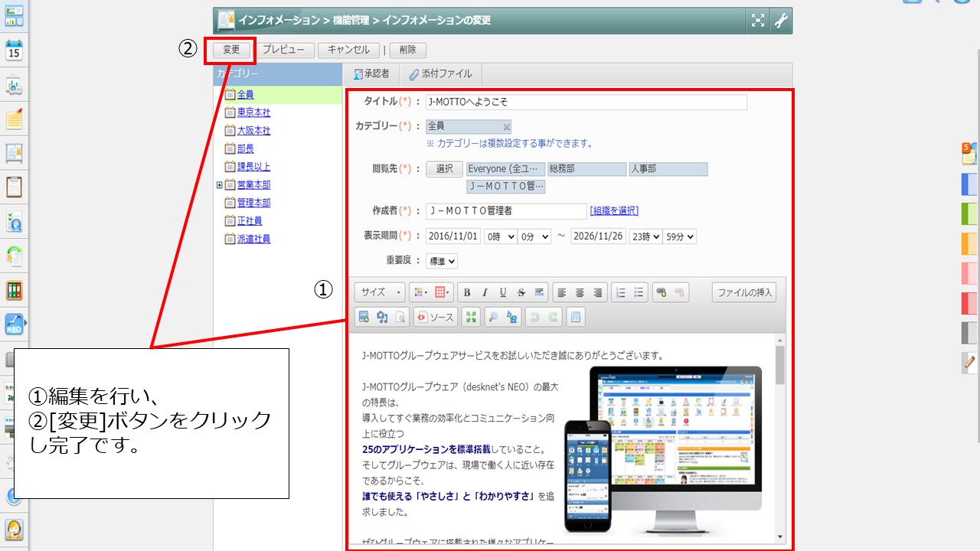Click the media embed icon with music note
This screenshot has width=980, height=551.
click(382, 317)
